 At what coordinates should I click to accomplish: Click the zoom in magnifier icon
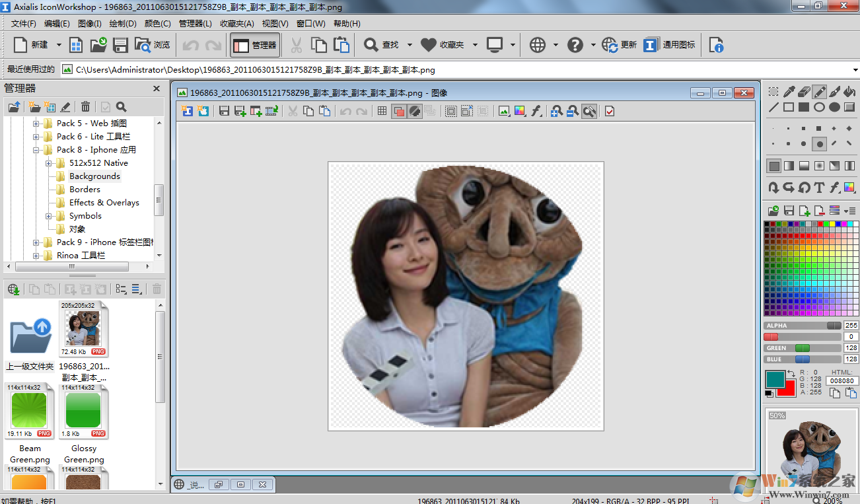click(556, 112)
